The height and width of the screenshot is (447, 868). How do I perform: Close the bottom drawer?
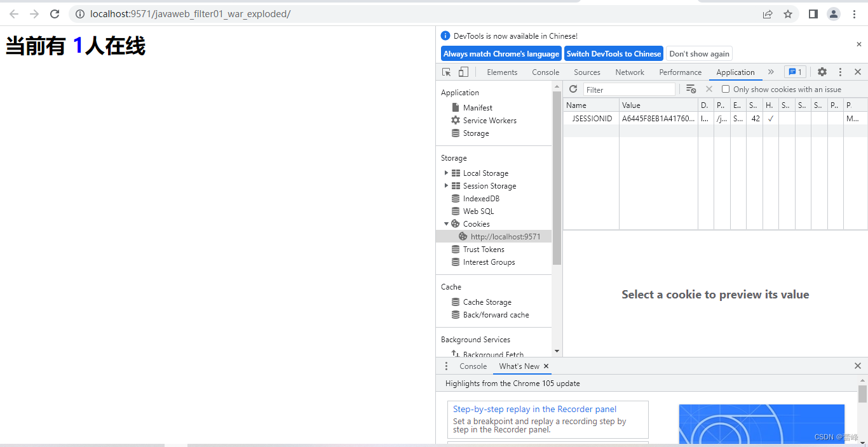coord(858,366)
